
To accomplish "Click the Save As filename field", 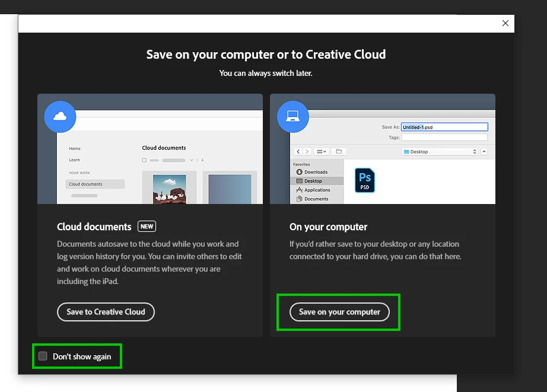I will [444, 127].
